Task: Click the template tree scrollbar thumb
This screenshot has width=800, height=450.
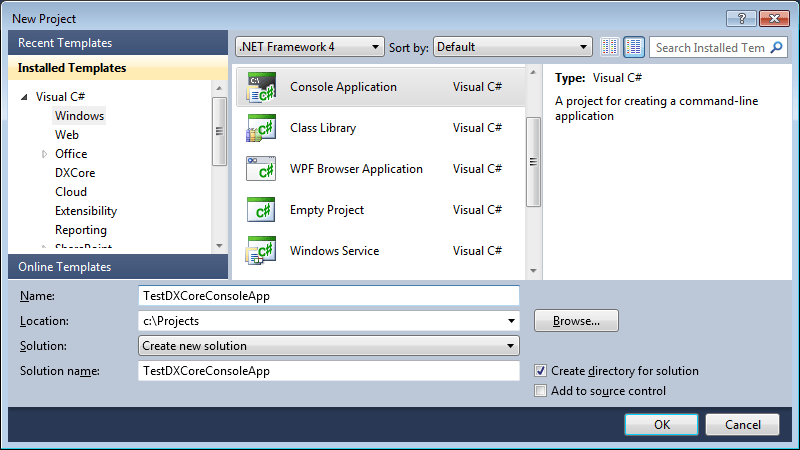Action: pos(219,132)
